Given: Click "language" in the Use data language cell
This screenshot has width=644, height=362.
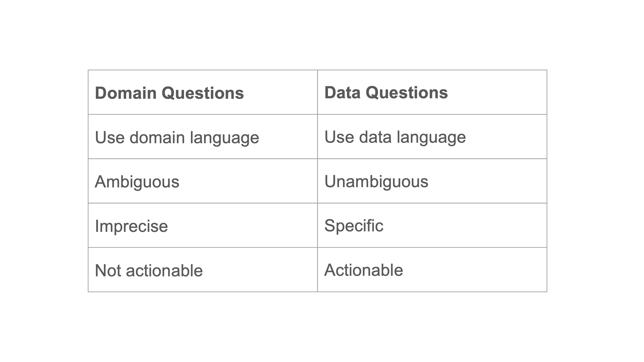Looking at the screenshot, I should click(x=431, y=138).
